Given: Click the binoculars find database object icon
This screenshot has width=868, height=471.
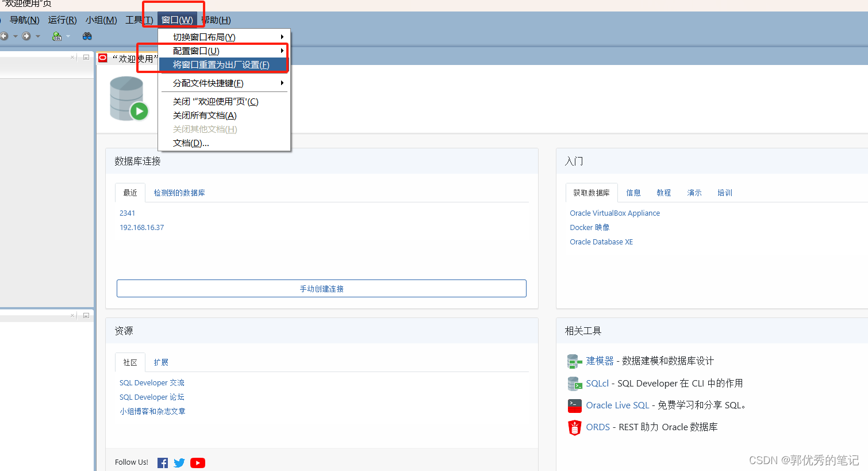Looking at the screenshot, I should [x=87, y=36].
